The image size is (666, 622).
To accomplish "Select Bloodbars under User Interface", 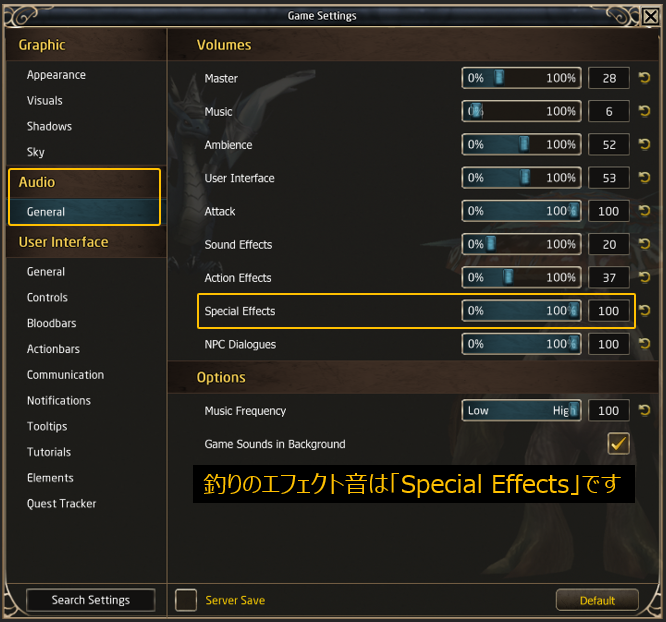I will [x=51, y=323].
